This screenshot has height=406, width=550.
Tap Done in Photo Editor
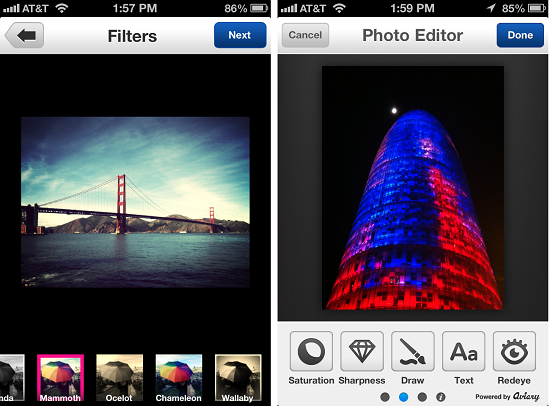pos(520,35)
